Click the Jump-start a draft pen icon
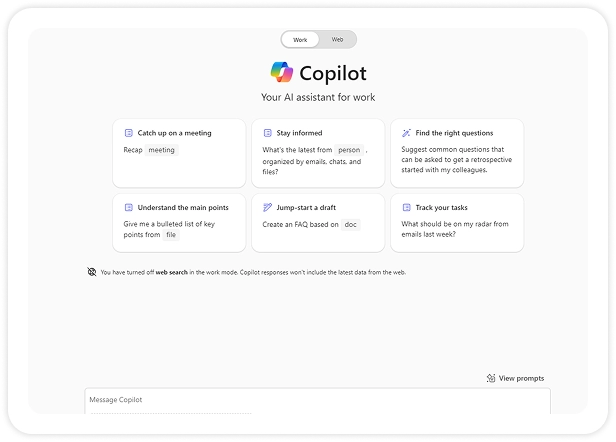 point(267,207)
